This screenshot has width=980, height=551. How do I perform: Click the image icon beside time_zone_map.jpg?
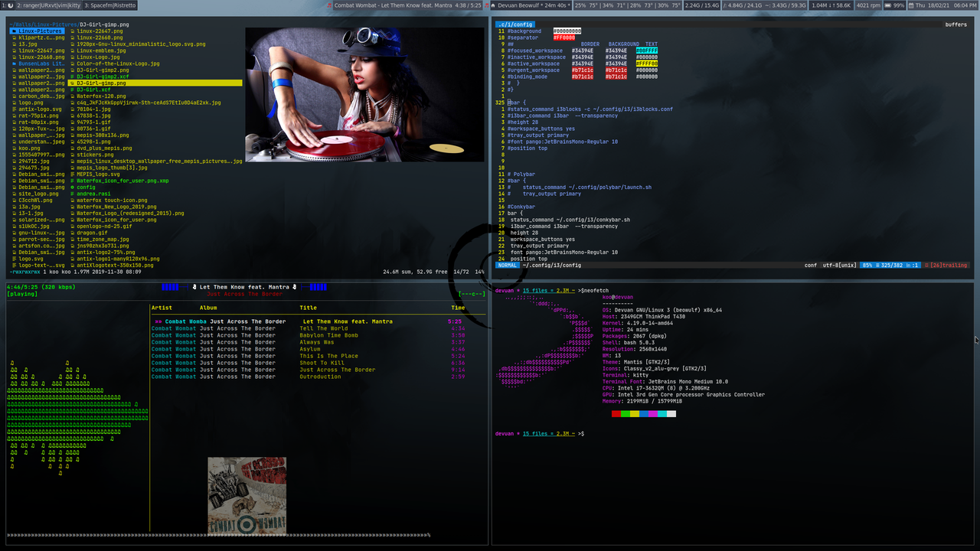[72, 239]
